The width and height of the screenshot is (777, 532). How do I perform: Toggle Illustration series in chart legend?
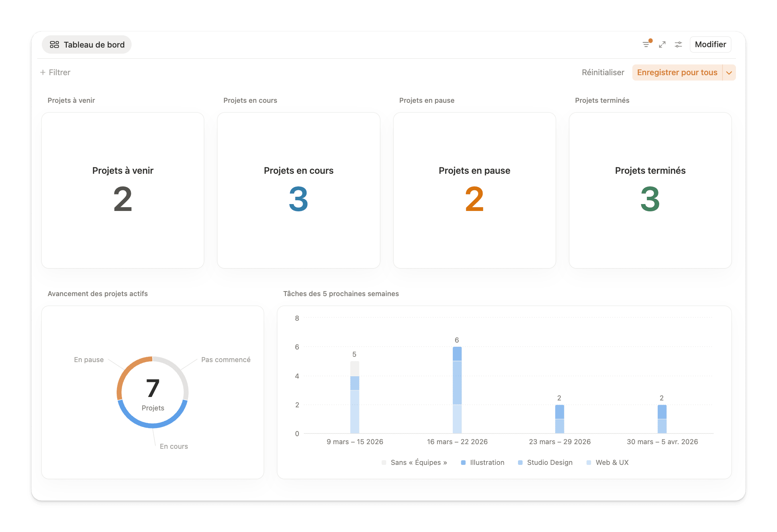pos(482,463)
